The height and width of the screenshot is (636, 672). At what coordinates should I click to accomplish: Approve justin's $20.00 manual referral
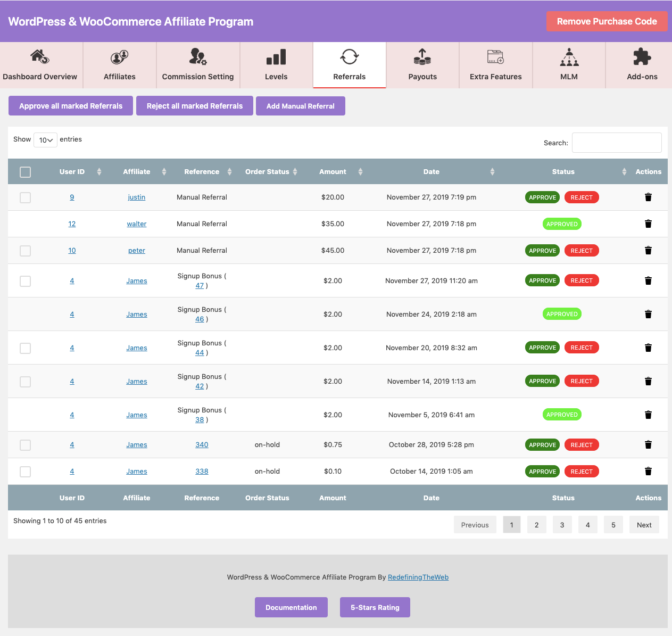(x=542, y=197)
